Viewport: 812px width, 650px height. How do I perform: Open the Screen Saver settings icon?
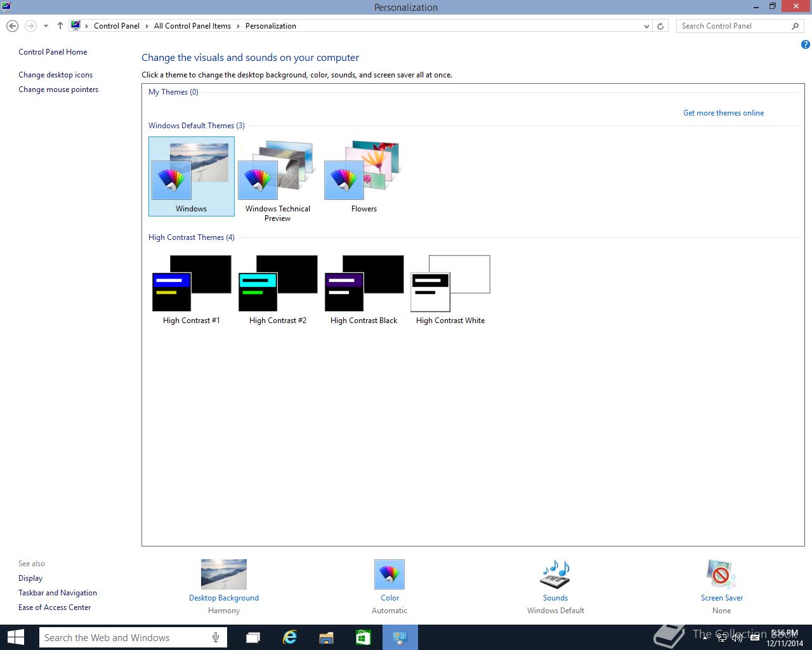[x=721, y=574]
